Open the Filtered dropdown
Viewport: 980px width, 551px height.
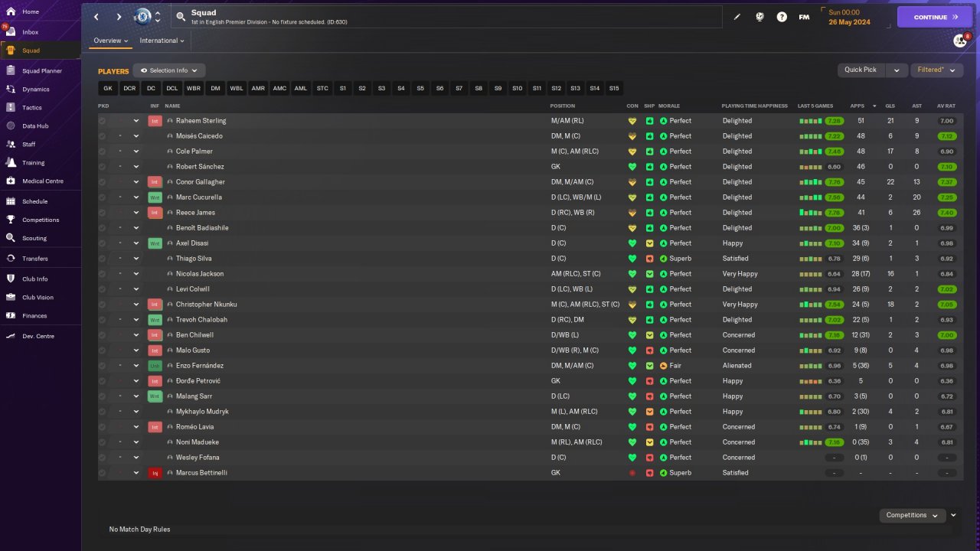tap(936, 70)
